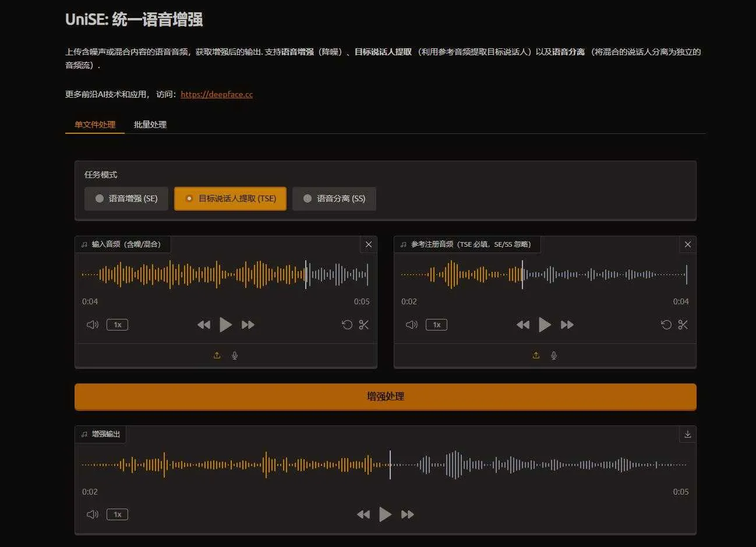
Task: Record from microphone in 参考注册音频 panel
Action: click(x=554, y=356)
